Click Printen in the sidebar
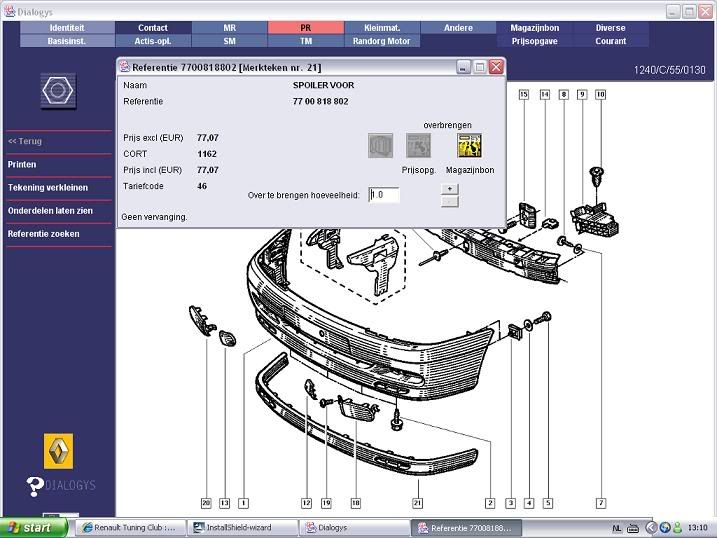 click(22, 165)
